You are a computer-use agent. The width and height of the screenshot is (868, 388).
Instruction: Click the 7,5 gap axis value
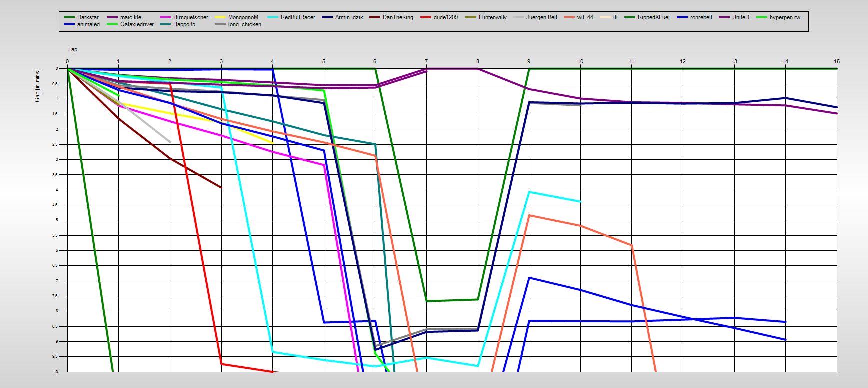[55, 296]
